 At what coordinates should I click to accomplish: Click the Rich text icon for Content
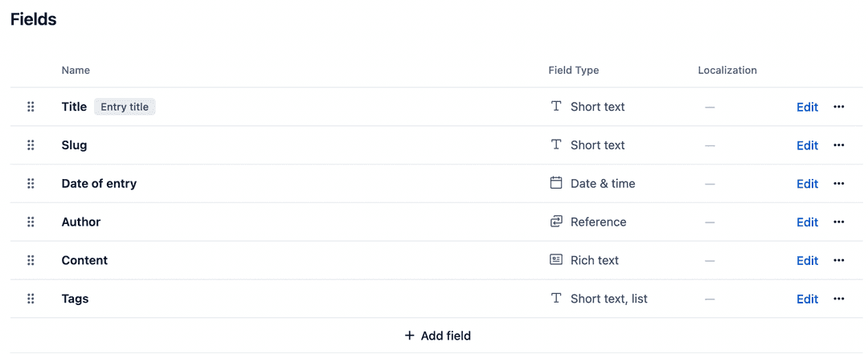[x=556, y=260]
